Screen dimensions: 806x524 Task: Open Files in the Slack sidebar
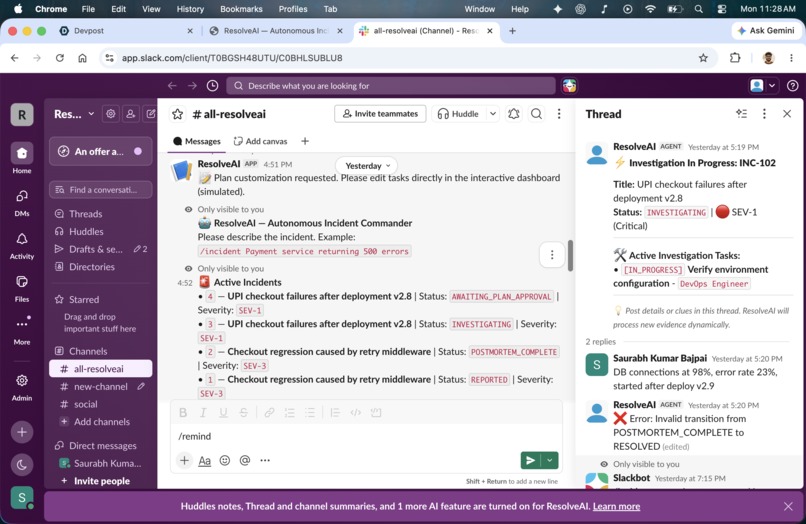[22, 287]
